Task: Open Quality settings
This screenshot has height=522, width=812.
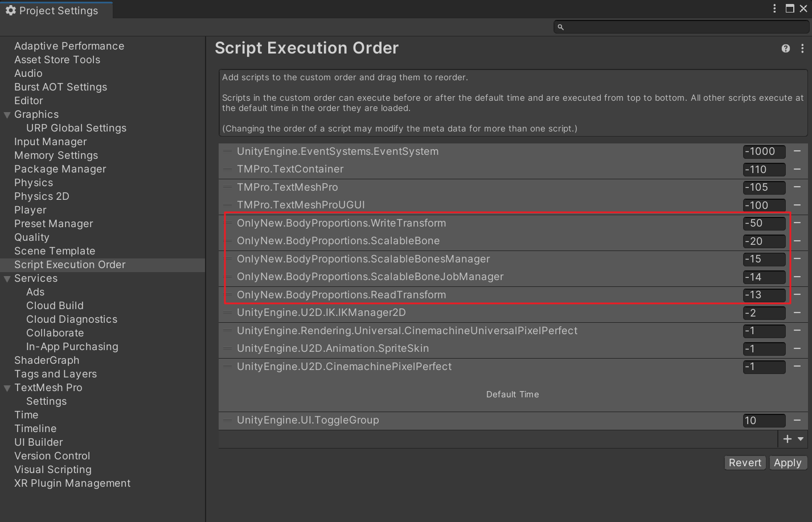Action: coord(32,237)
